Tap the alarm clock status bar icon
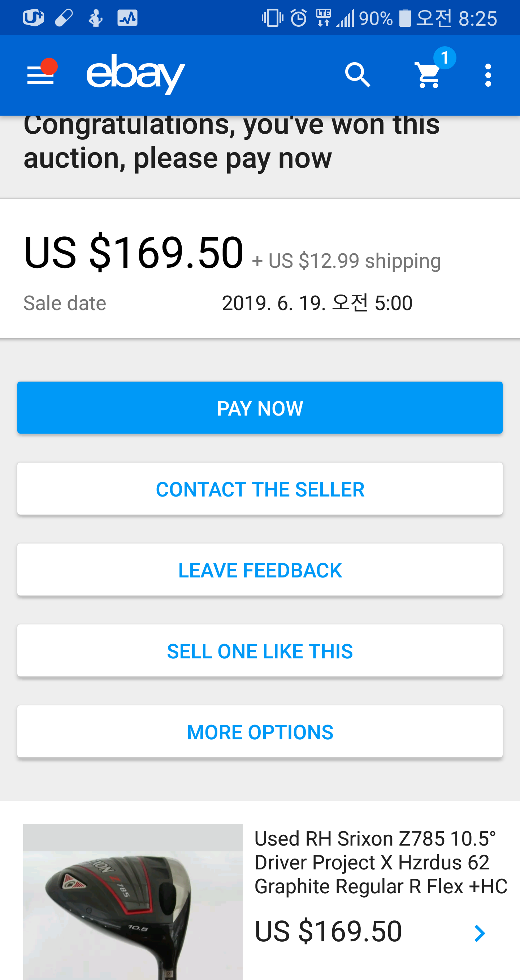Screen dimensions: 520x980 coord(299,18)
